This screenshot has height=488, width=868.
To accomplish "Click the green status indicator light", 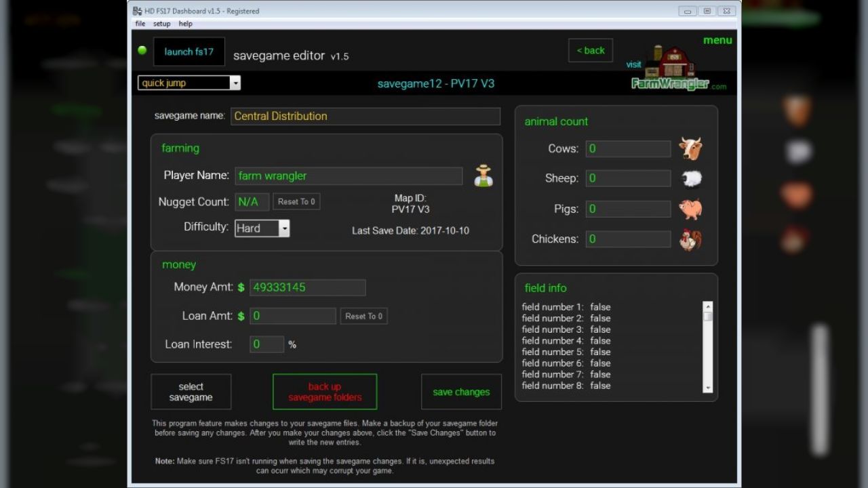I will (142, 50).
